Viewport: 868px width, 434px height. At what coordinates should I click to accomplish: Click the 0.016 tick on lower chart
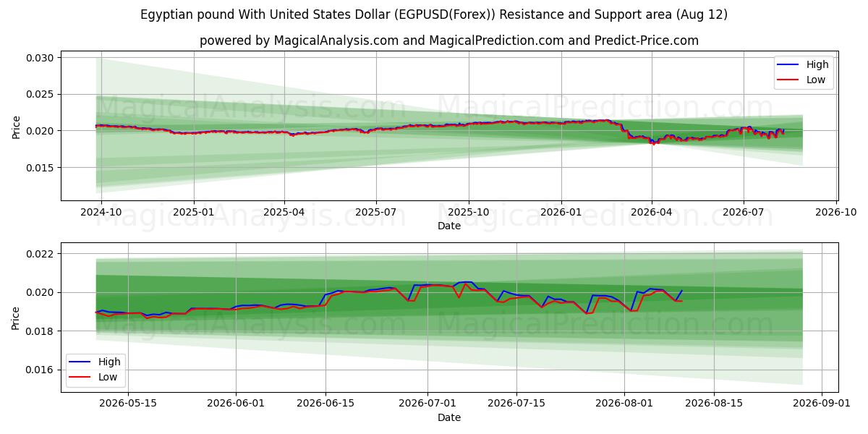[x=41, y=370]
